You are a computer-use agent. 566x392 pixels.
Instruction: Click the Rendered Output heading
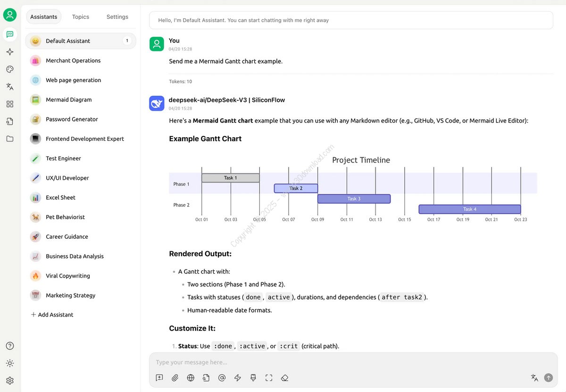click(x=200, y=254)
